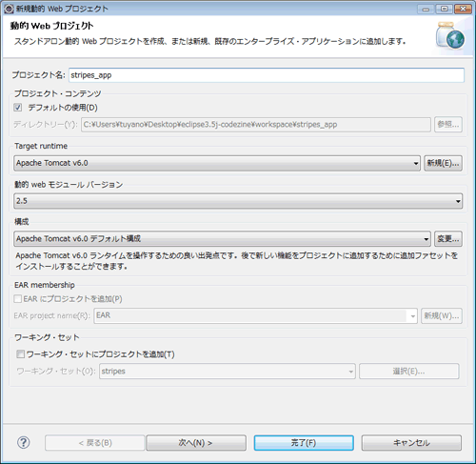476x464 pixels.
Task: Click ディレクトリー path field
Action: coord(256,125)
